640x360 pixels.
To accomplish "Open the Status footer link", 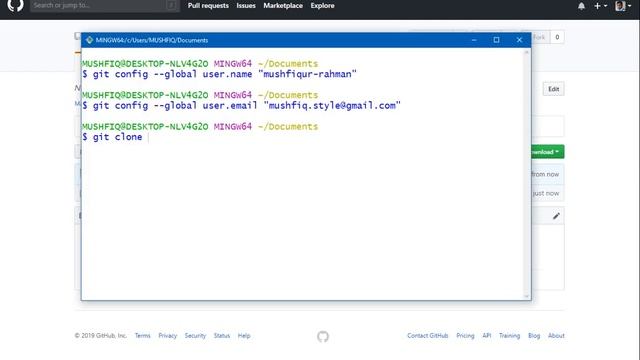I will (x=222, y=336).
